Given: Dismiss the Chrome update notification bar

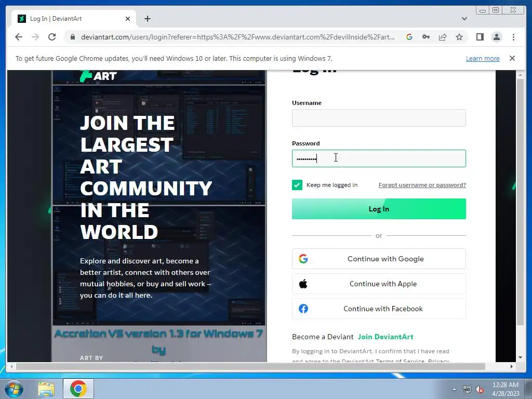Looking at the screenshot, I should (512, 58).
